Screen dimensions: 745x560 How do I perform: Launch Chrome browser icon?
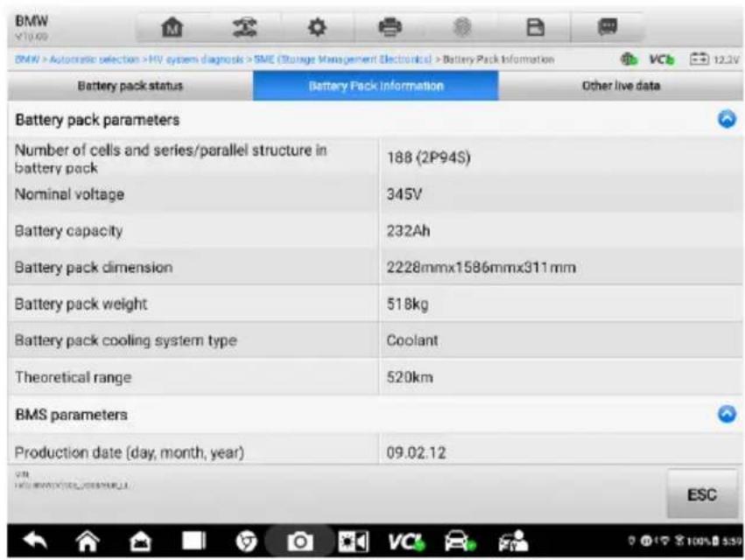pyautogui.click(x=247, y=542)
